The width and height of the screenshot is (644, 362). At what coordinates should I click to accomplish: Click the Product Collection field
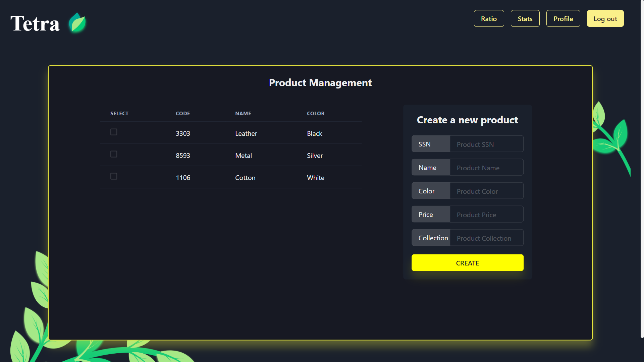pyautogui.click(x=486, y=238)
